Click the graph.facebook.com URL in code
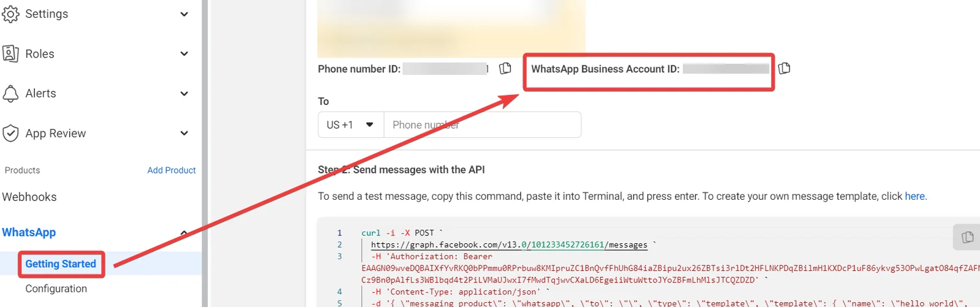Viewport: 980px width, 307px height. pos(509,244)
